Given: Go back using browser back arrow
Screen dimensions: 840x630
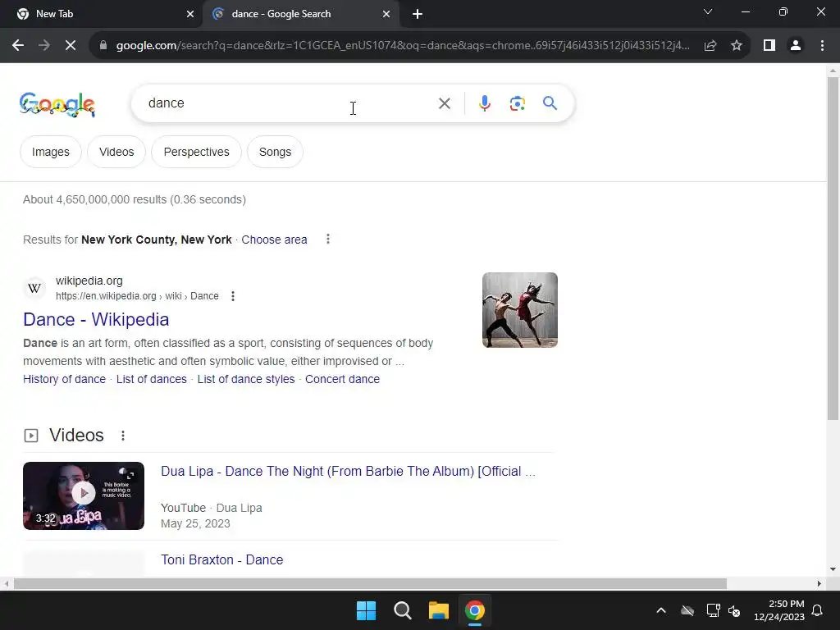Looking at the screenshot, I should coord(18,46).
